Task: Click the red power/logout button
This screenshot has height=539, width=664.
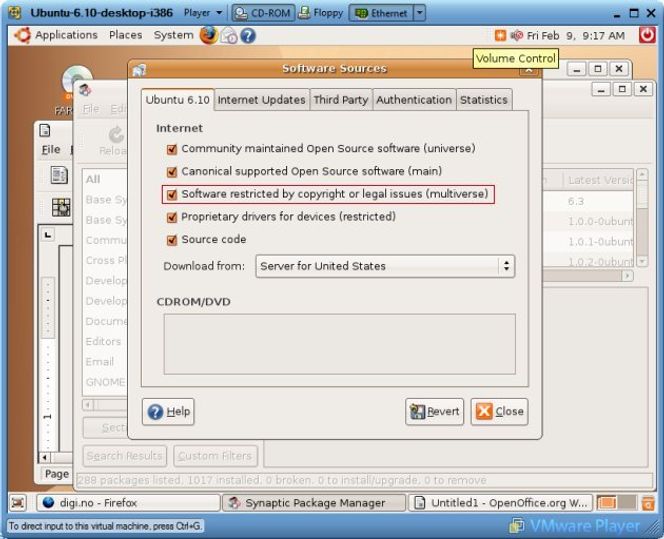Action: pyautogui.click(x=647, y=35)
